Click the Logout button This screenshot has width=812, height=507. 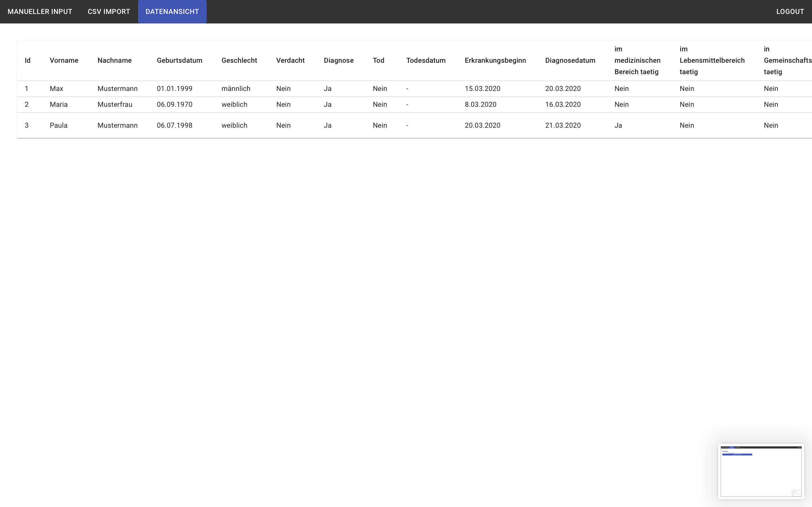(790, 12)
